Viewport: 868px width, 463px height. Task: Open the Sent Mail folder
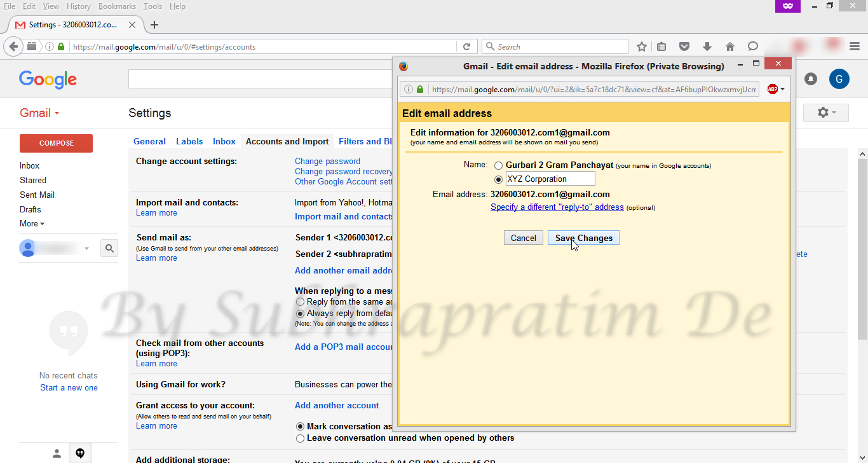pyautogui.click(x=37, y=195)
